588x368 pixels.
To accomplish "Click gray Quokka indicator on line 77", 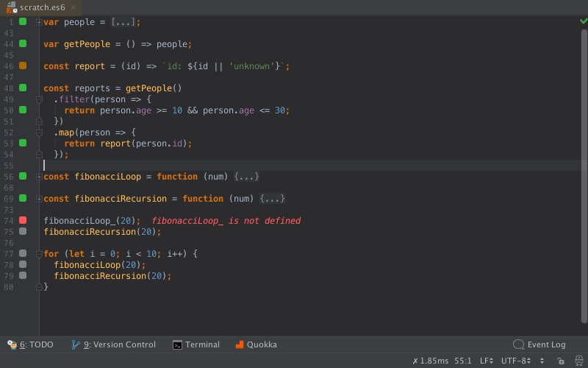I will click(x=23, y=253).
